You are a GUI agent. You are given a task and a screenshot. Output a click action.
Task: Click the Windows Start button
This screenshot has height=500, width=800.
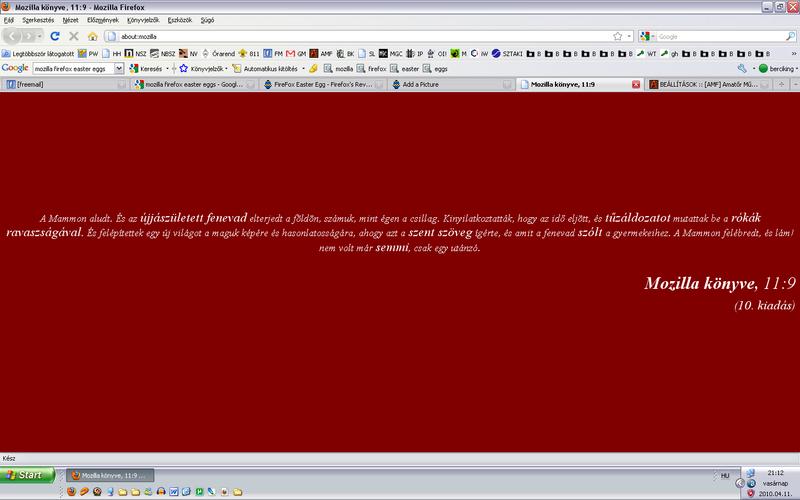tap(23, 475)
